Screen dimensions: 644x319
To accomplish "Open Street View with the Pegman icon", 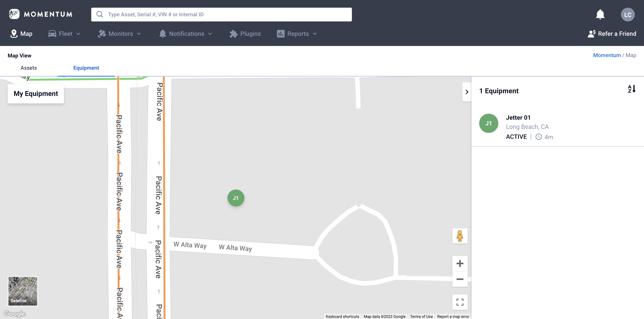I will [x=460, y=236].
